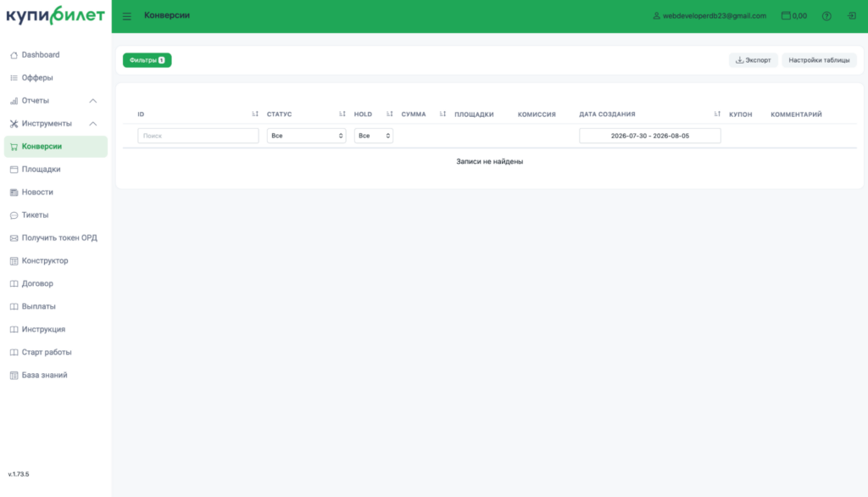The height and width of the screenshot is (497, 868).
Task: Click the Фильтры button
Action: point(147,60)
